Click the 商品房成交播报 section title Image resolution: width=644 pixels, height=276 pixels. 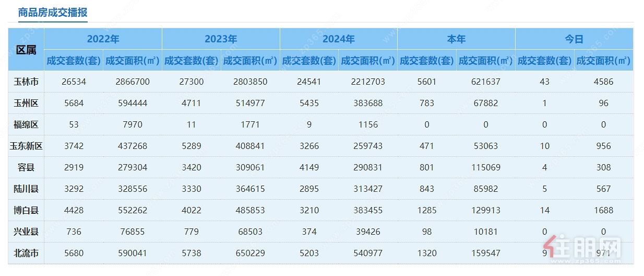point(53,13)
